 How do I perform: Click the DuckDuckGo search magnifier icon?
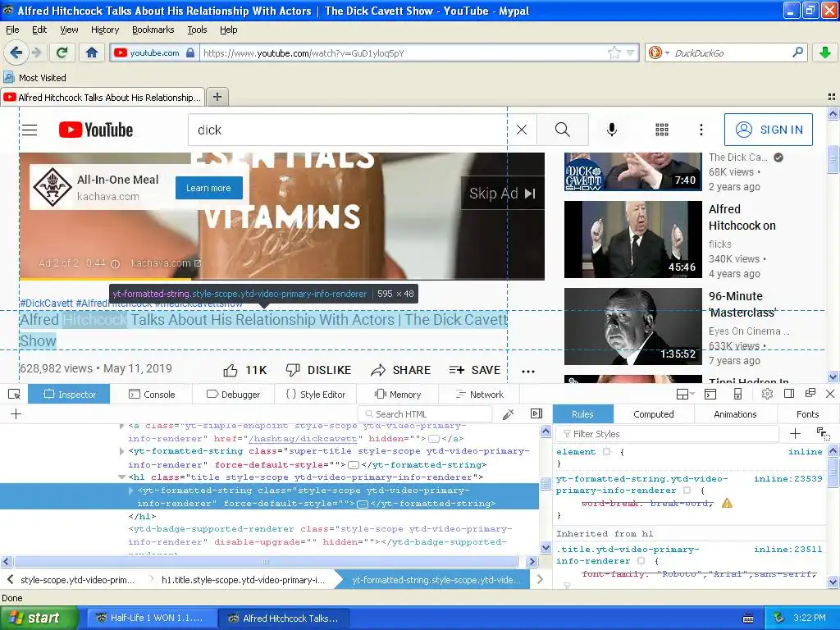click(797, 52)
